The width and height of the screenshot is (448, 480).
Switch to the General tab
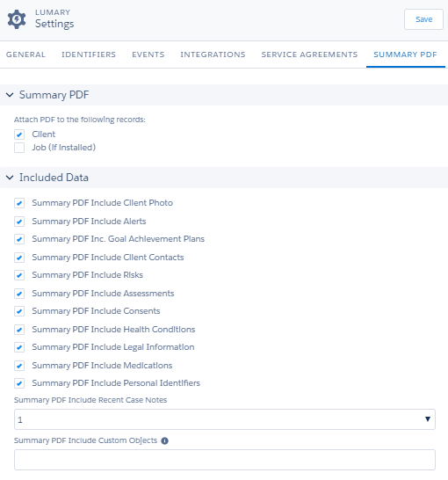25,55
